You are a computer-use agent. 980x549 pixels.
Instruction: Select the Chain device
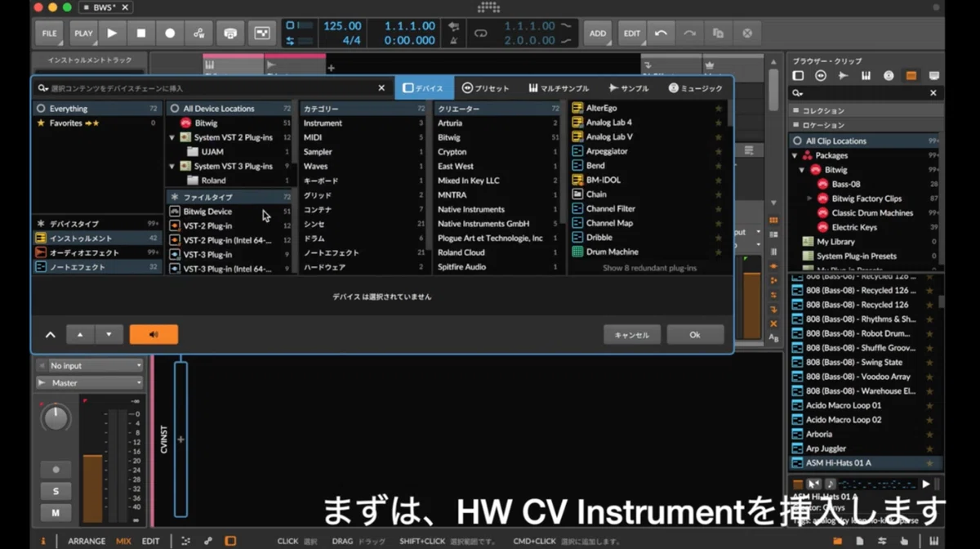(x=648, y=194)
